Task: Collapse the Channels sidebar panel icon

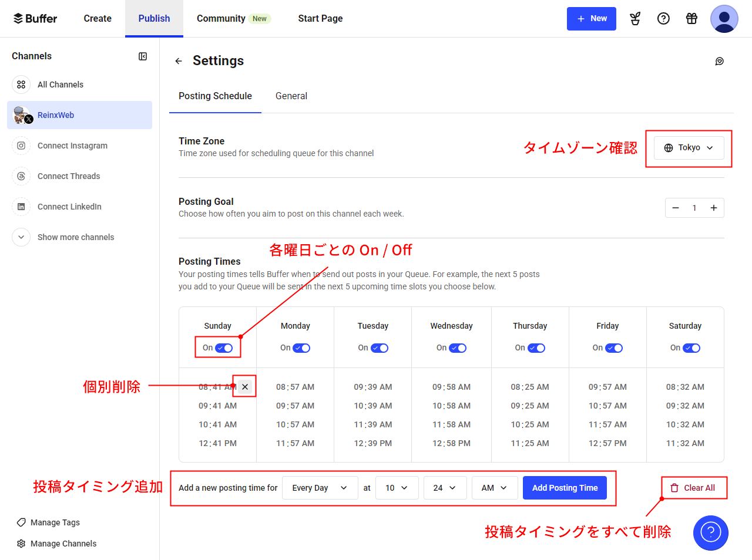Action: pyautogui.click(x=143, y=56)
